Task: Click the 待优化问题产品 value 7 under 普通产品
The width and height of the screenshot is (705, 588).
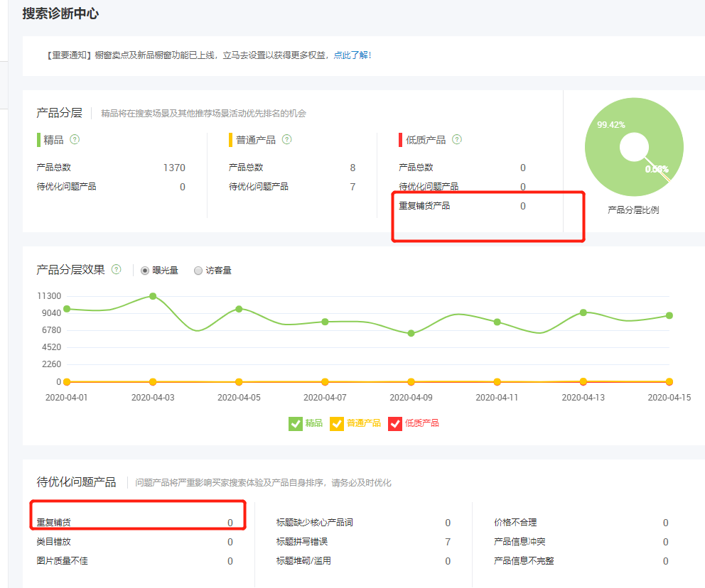Action: click(x=352, y=187)
